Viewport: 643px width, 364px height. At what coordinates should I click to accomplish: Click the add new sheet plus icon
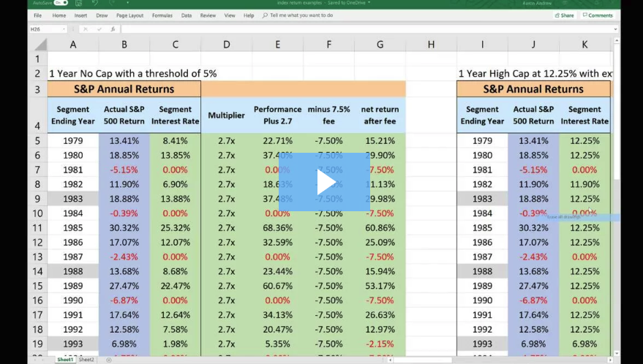click(109, 360)
